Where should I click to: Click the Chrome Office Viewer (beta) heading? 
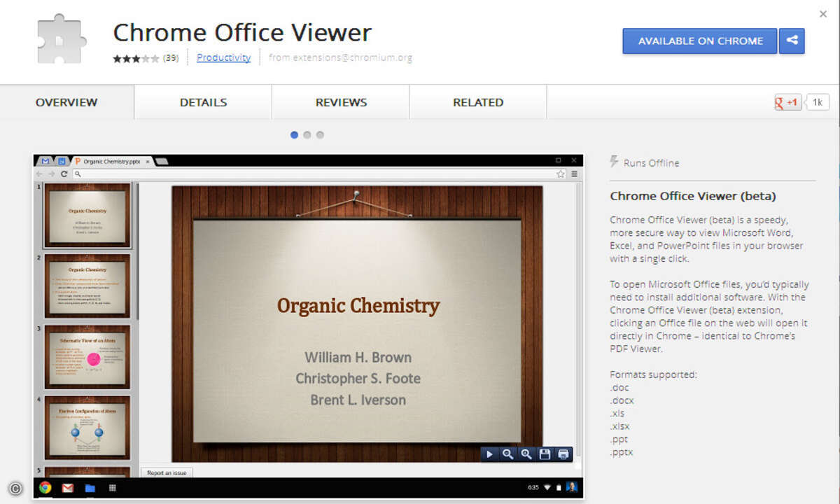[693, 196]
